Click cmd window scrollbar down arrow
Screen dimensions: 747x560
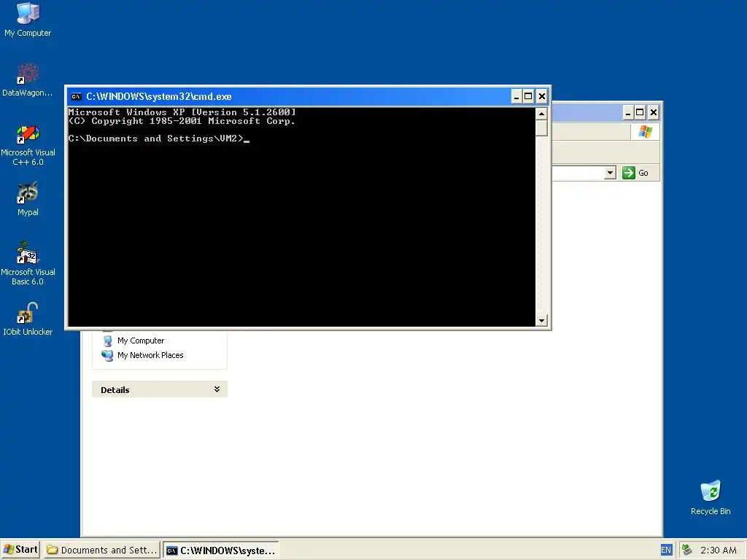pyautogui.click(x=541, y=321)
